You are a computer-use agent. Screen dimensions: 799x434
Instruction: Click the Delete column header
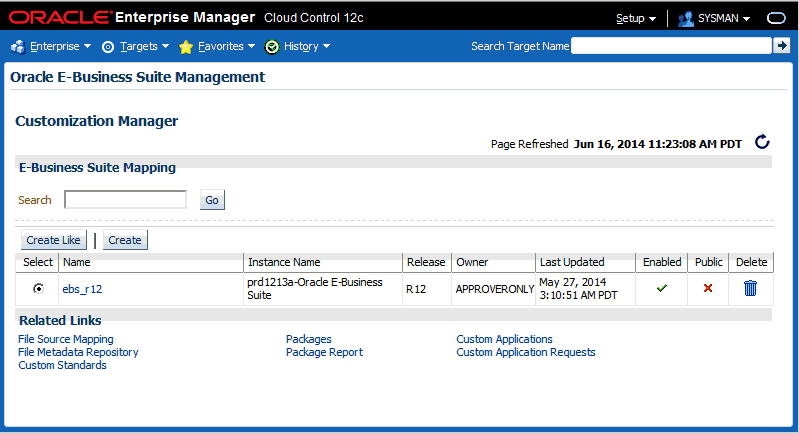(751, 262)
